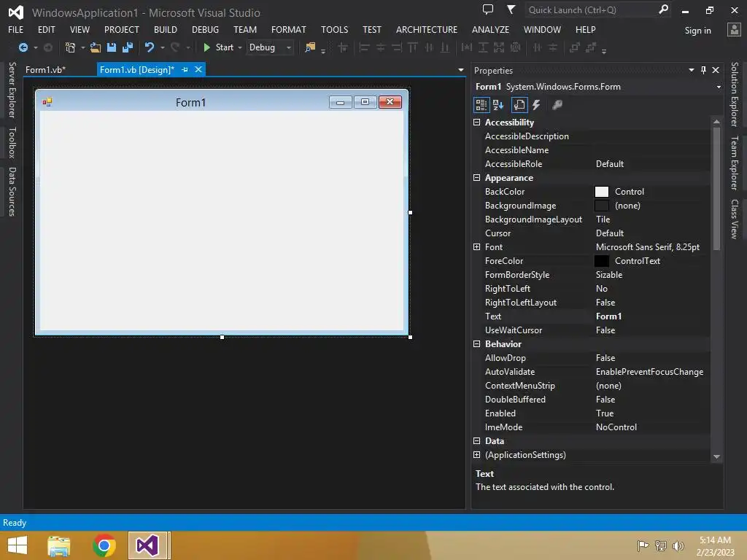Click the Form1 icon in the designer title bar
This screenshot has width=747, height=560.
point(47,102)
